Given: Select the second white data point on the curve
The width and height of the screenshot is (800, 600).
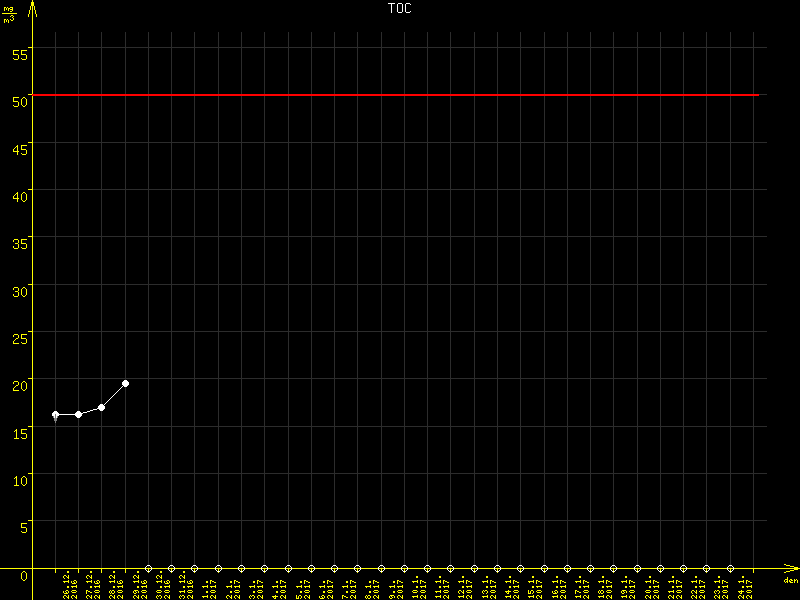Looking at the screenshot, I should click(78, 414).
